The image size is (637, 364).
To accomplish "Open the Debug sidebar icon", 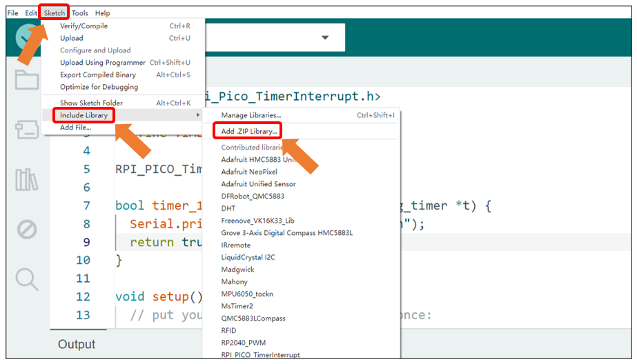I will [27, 230].
